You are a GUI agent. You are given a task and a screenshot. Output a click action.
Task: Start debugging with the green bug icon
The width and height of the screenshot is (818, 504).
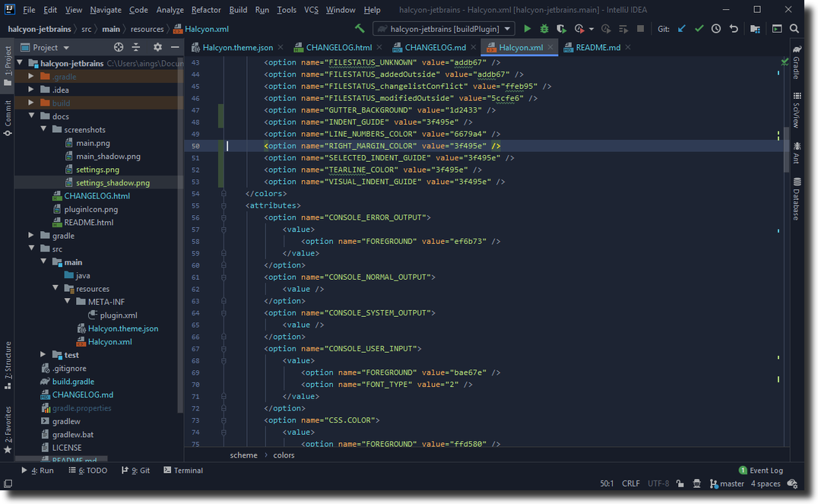click(x=544, y=29)
